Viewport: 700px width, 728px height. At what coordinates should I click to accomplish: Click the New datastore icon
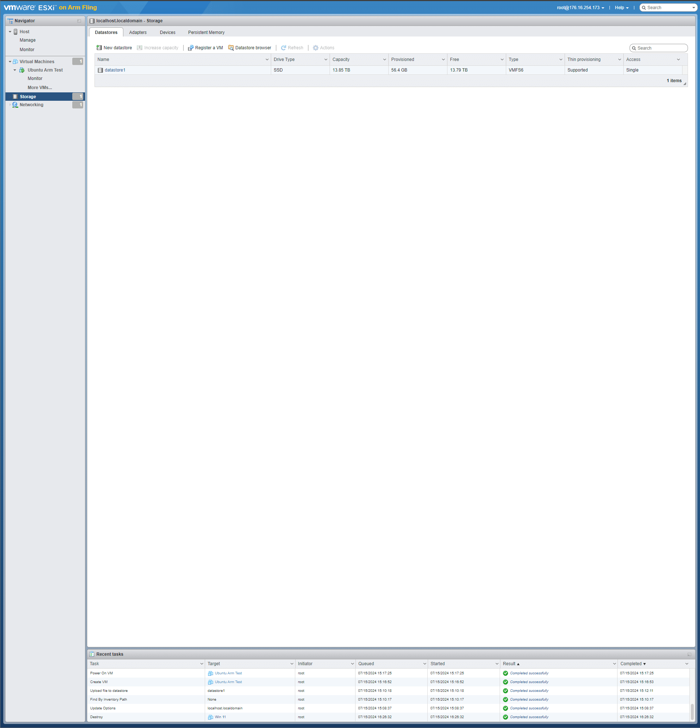[99, 48]
